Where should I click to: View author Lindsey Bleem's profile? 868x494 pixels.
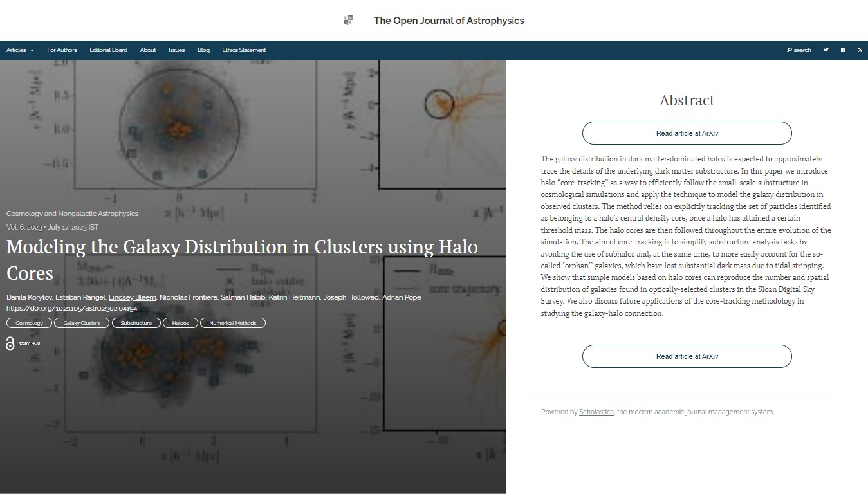(132, 297)
